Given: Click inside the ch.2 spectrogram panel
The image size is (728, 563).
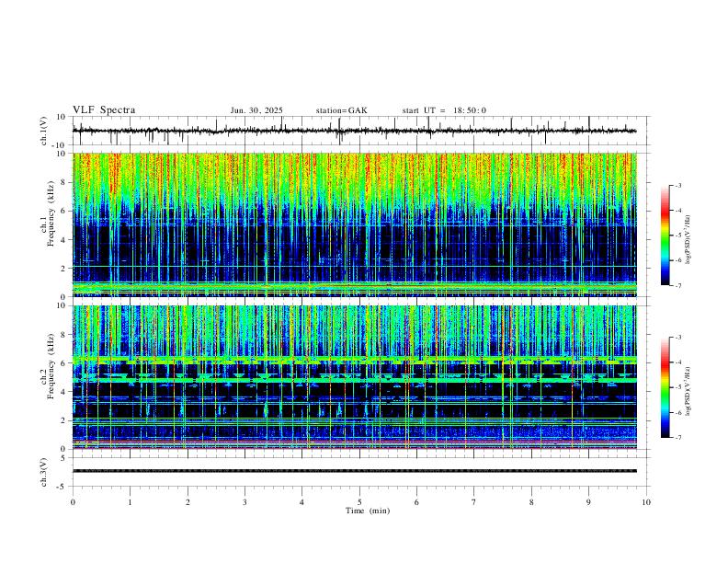Looking at the screenshot, I should click(355, 377).
